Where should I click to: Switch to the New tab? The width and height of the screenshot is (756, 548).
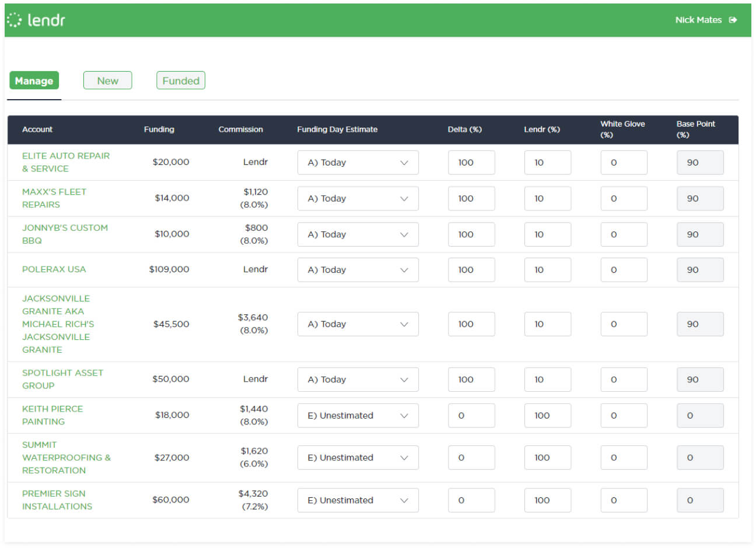pos(107,80)
